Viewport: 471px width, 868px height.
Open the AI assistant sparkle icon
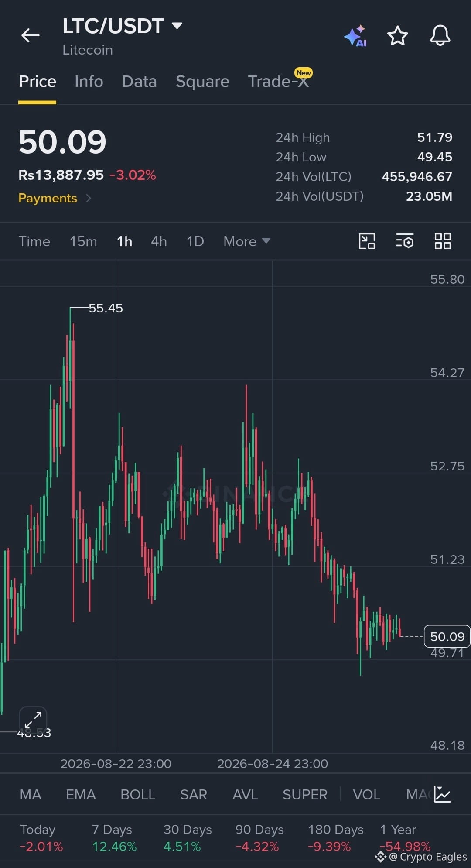(355, 35)
